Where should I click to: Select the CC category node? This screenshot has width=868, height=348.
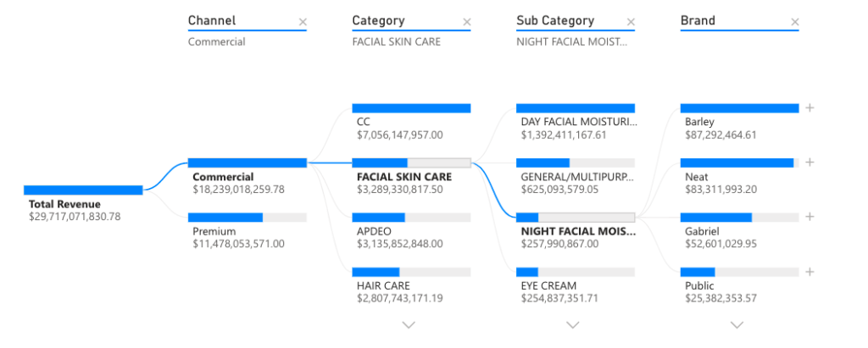coord(411,122)
